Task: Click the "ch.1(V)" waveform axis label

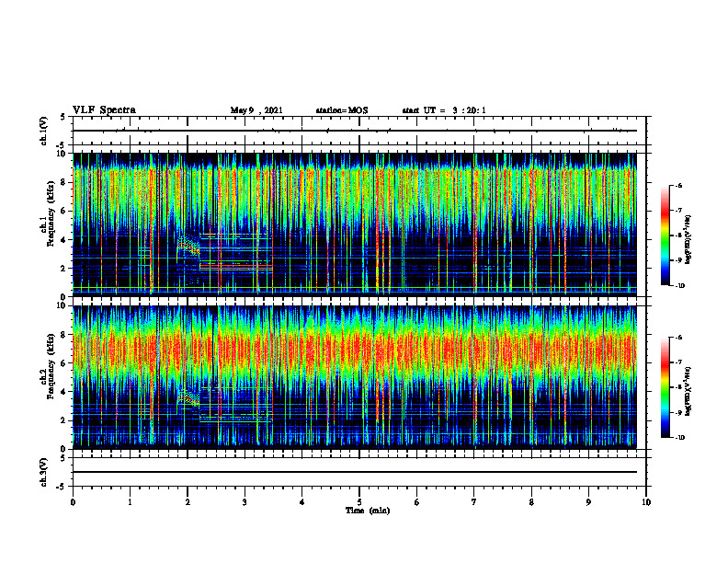Action: tap(43, 131)
